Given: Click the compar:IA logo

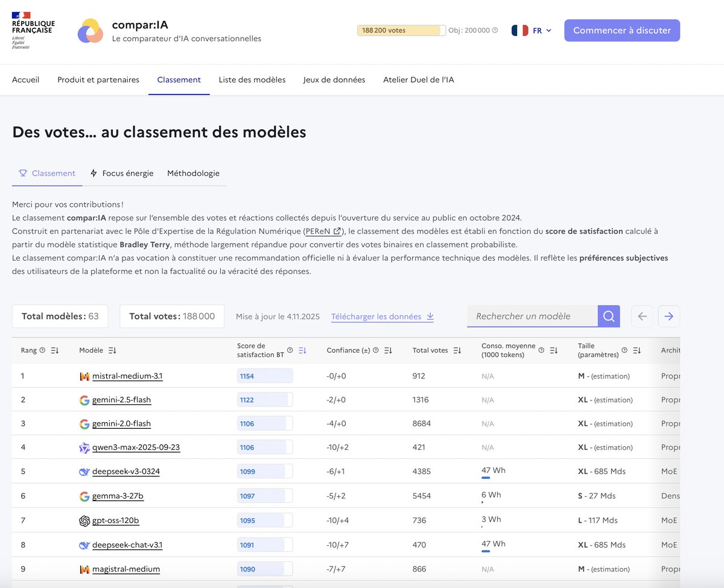Looking at the screenshot, I should pyautogui.click(x=91, y=31).
